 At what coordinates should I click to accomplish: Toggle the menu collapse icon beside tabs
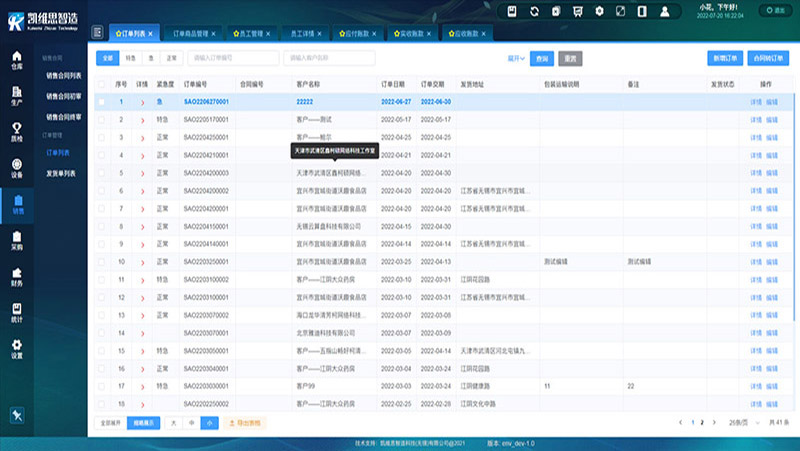click(x=97, y=32)
